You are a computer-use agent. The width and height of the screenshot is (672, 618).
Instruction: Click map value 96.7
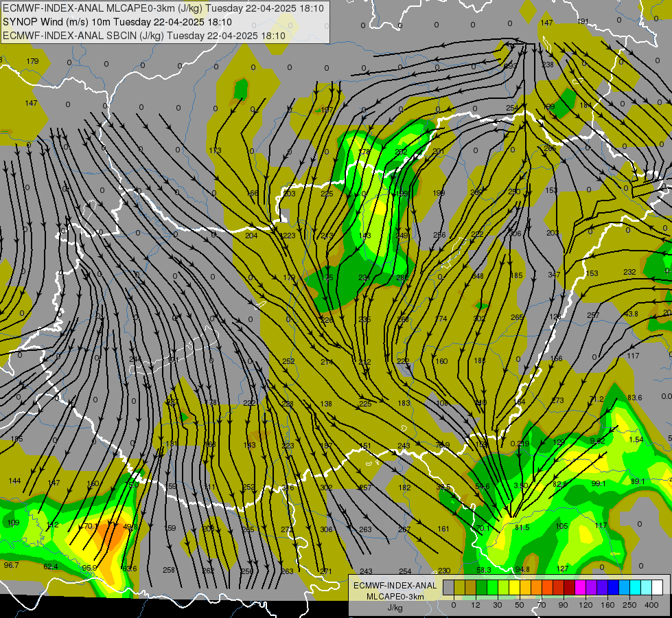pyautogui.click(x=11, y=565)
